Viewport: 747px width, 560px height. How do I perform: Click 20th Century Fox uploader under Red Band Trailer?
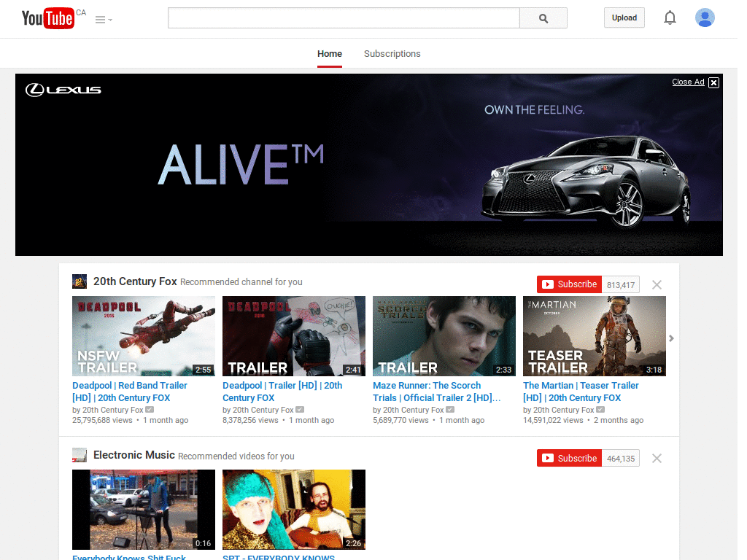pyautogui.click(x=113, y=410)
